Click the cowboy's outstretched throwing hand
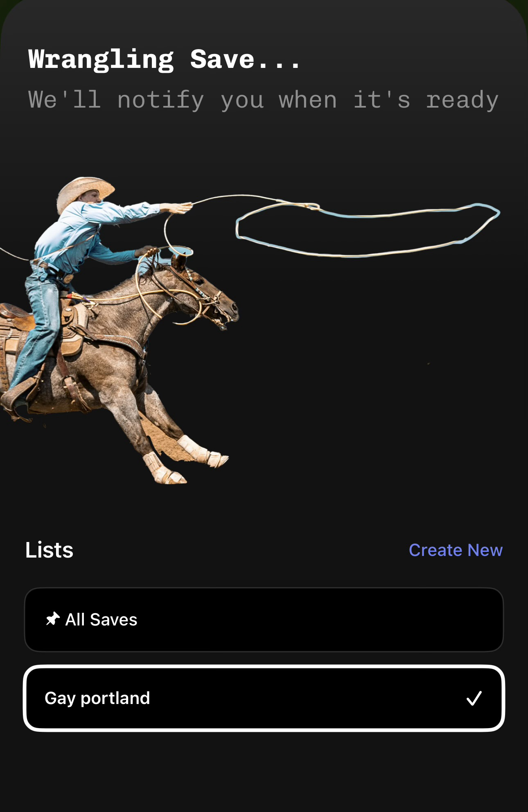This screenshot has width=528, height=812. [x=180, y=208]
